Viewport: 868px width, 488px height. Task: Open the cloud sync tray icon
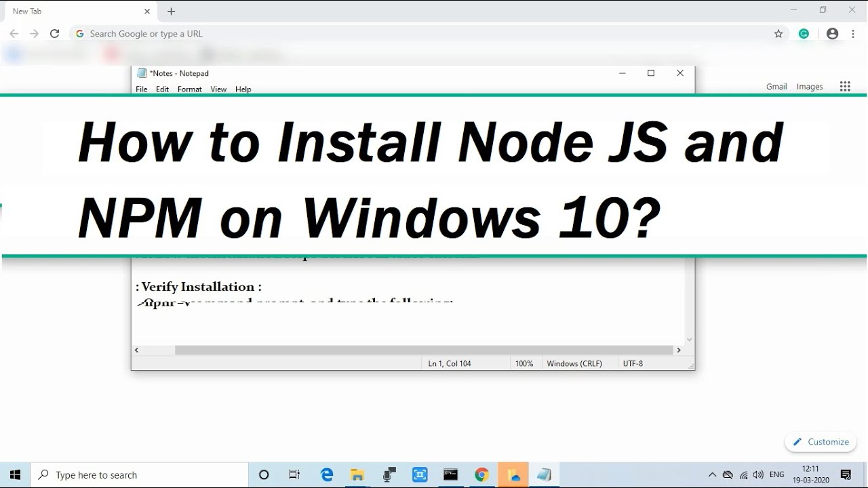click(728, 475)
